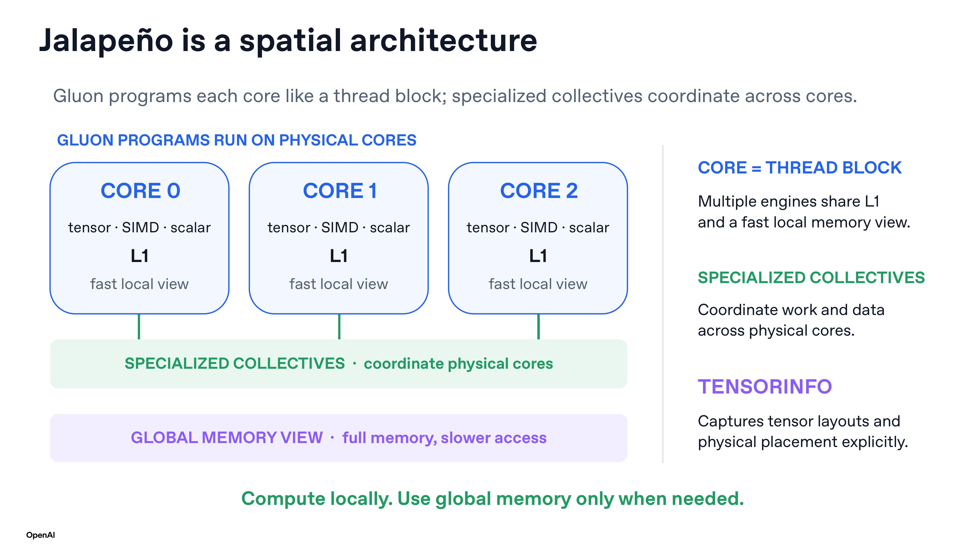Click 'SPECIALIZED COLLECTIVES' in the green bar
This screenshot has height=552, width=980.
tap(235, 363)
